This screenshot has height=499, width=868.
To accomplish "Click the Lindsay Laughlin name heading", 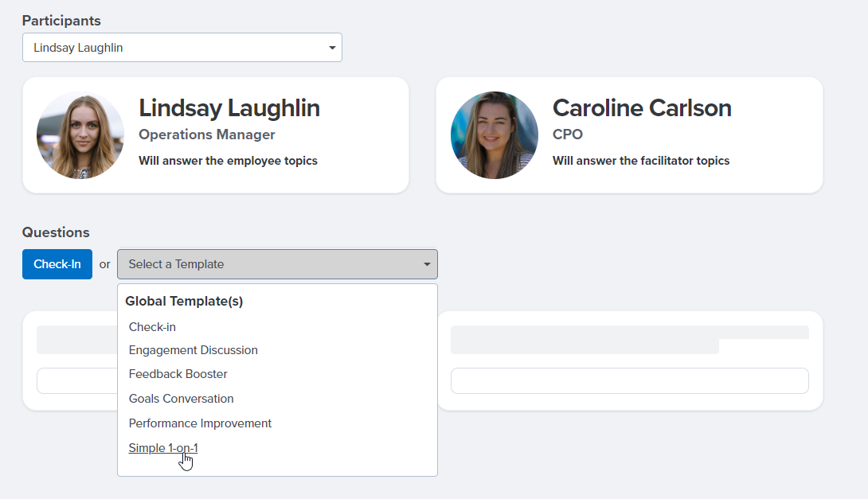I will point(229,108).
